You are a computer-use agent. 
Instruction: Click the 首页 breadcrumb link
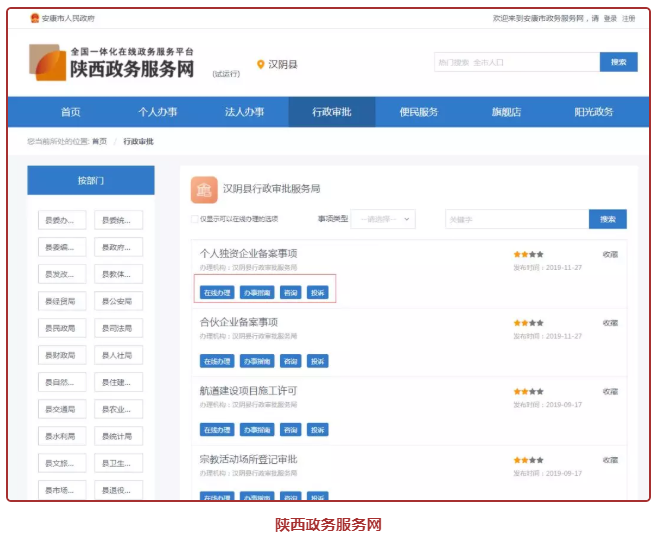coord(99,141)
